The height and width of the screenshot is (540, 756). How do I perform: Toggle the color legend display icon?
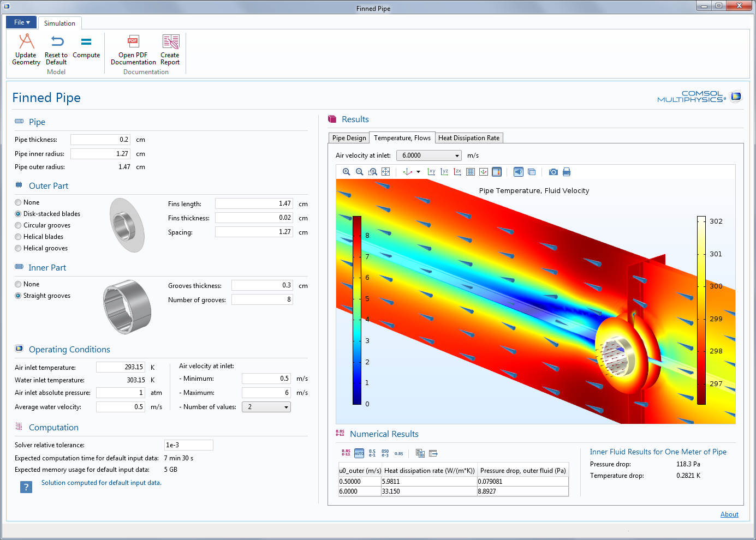pyautogui.click(x=497, y=172)
